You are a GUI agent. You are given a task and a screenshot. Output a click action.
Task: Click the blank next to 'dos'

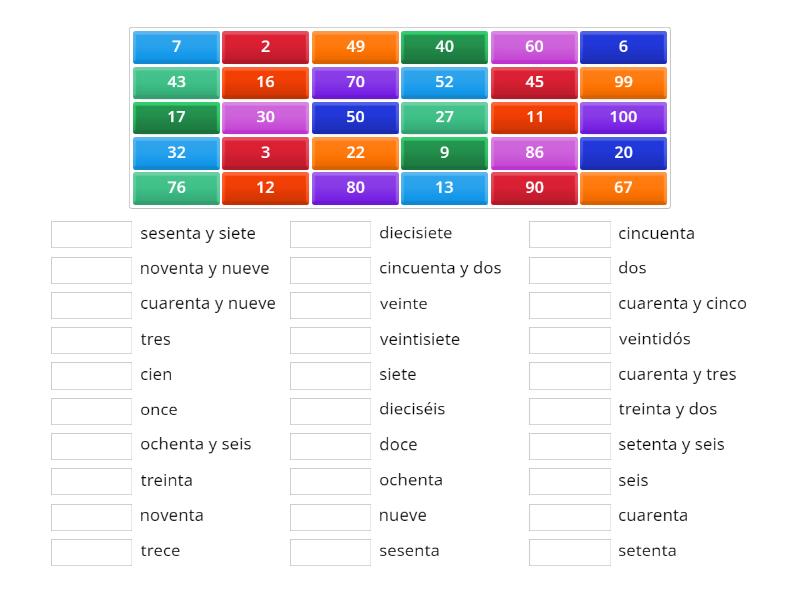tap(569, 268)
